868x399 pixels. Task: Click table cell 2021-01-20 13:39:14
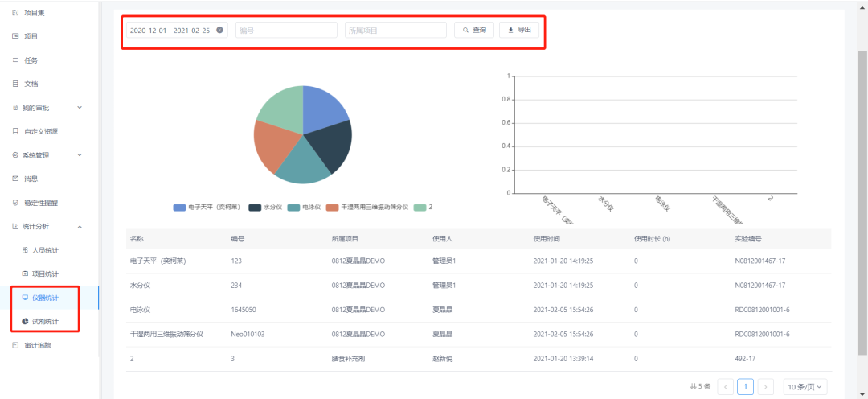click(563, 359)
